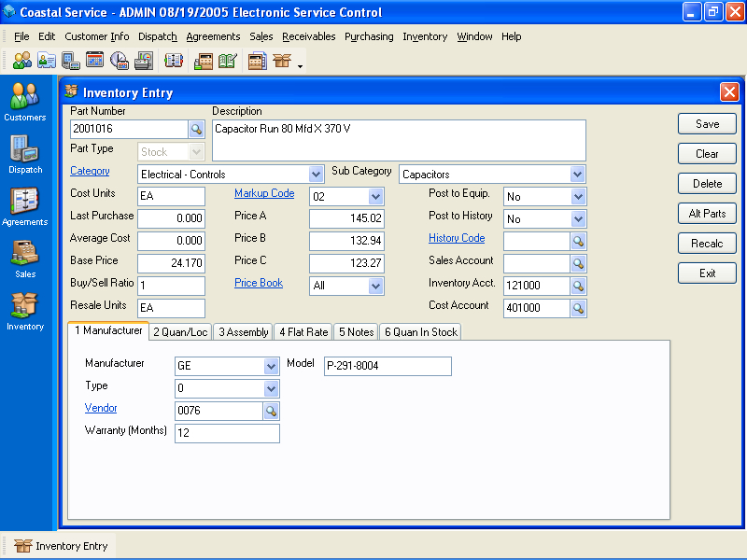This screenshot has height=560, width=747.
Task: Click the time clock machine toolbar icon
Action: click(144, 61)
